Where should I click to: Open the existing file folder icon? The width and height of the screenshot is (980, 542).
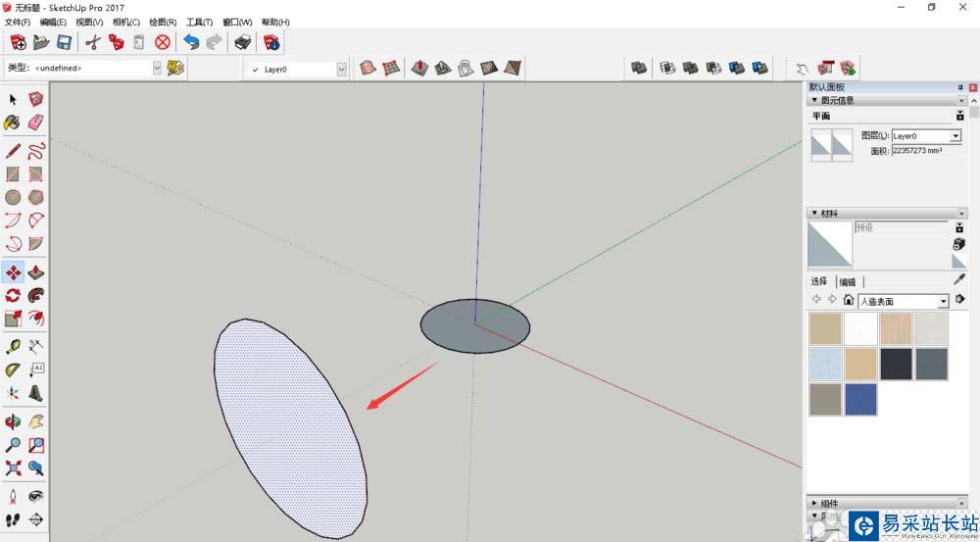point(41,42)
